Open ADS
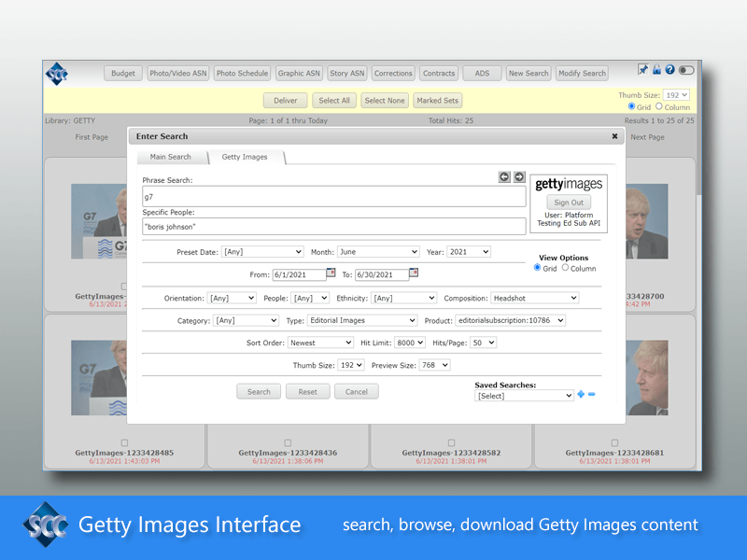The image size is (747, 560). (482, 74)
